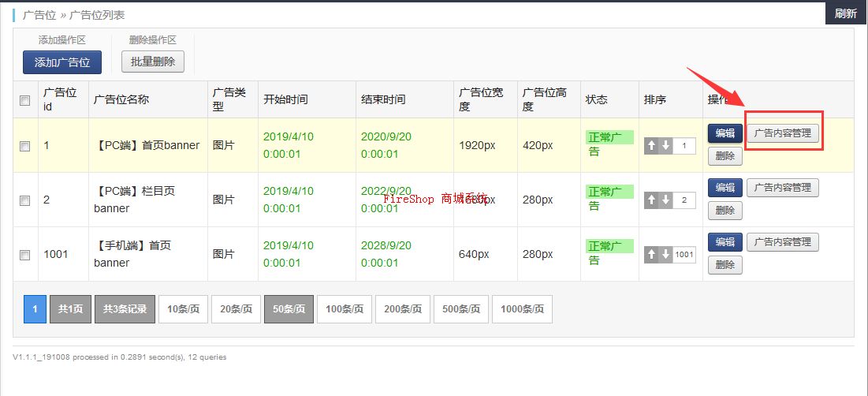Open 广告内容管理 for 【PC端】首页banner
The width and height of the screenshot is (868, 396).
(x=783, y=133)
